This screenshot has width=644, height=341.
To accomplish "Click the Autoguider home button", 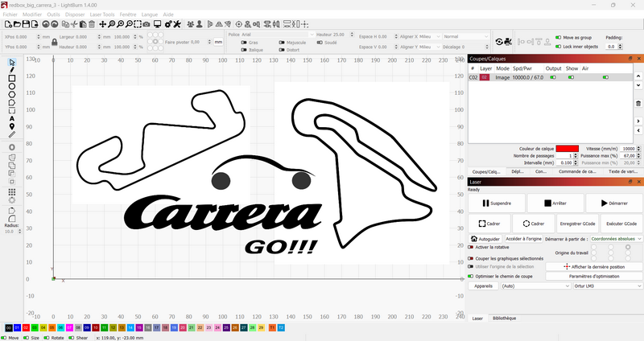I will pos(485,238).
